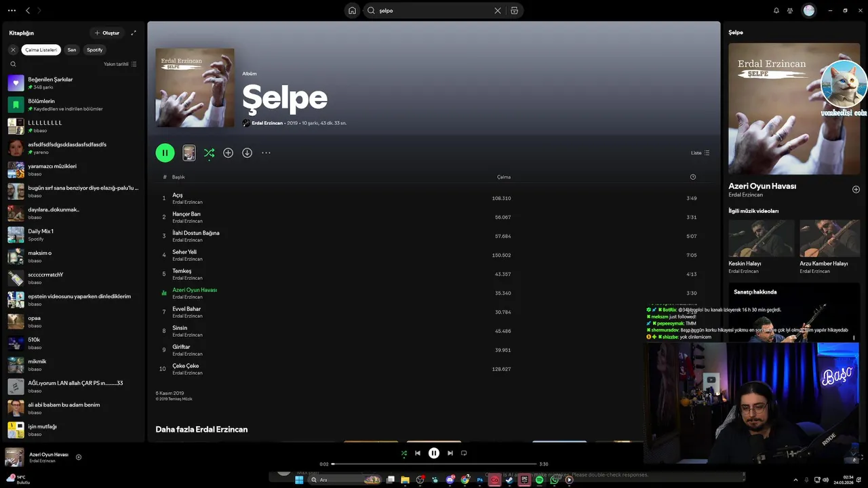Play the track Giriftar
The width and height of the screenshot is (868, 488).
[x=433, y=350]
